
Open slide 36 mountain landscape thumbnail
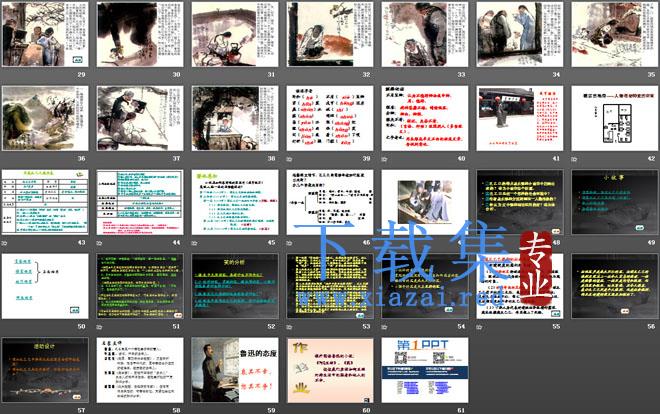click(45, 118)
